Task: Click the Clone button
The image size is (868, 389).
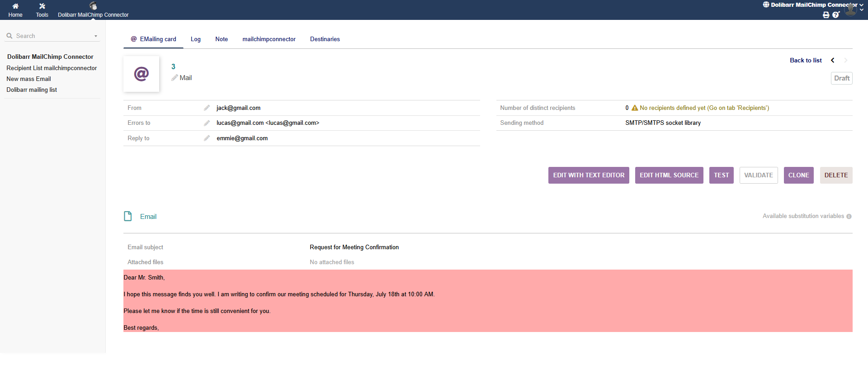Action: (798, 176)
